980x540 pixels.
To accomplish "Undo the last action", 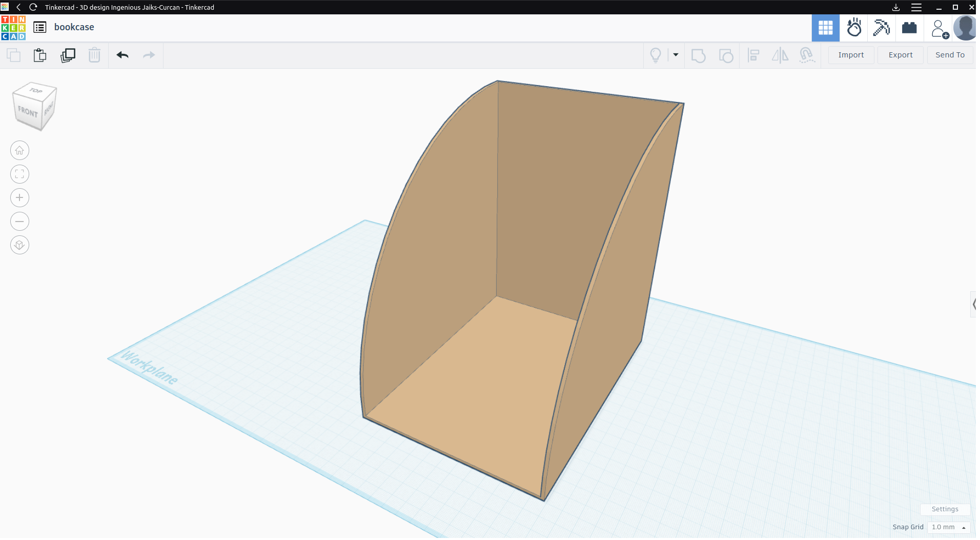I will [x=122, y=55].
